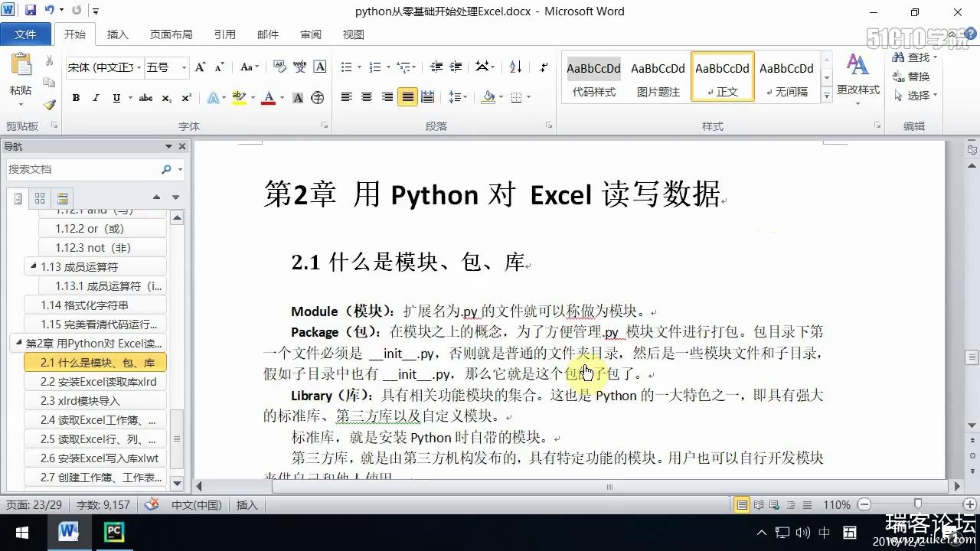Click the Copy icon in clipboard group
Screen dimensions: 980x551
pos(50,83)
